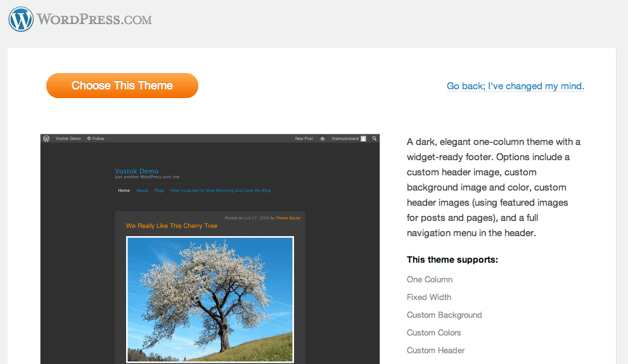Click the WordPress.com logo

coord(80,19)
